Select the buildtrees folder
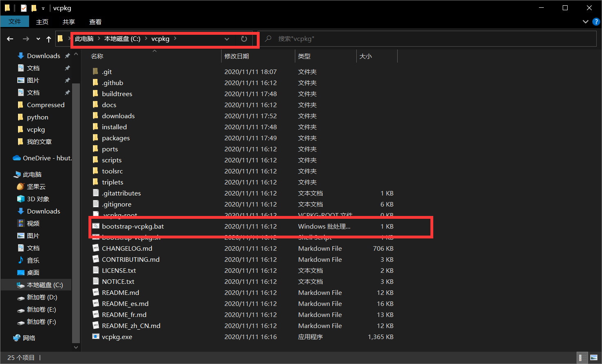Viewport: 602px width, 364px height. click(117, 94)
